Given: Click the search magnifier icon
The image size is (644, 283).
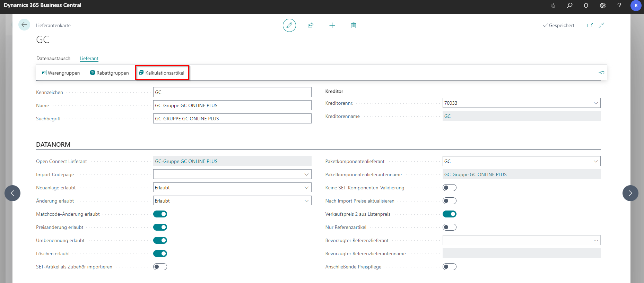Looking at the screenshot, I should tap(569, 6).
